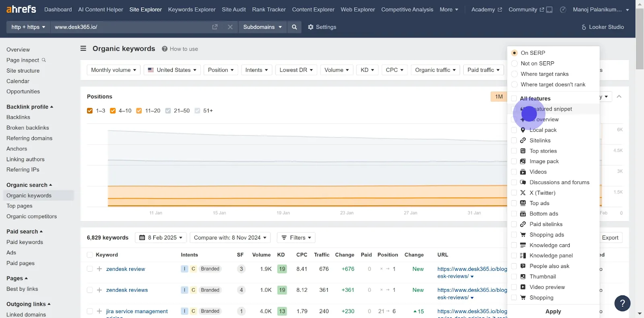Viewport: 644px width, 318px height.
Task: Go to Keywords Explorer tab
Action: [x=192, y=9]
